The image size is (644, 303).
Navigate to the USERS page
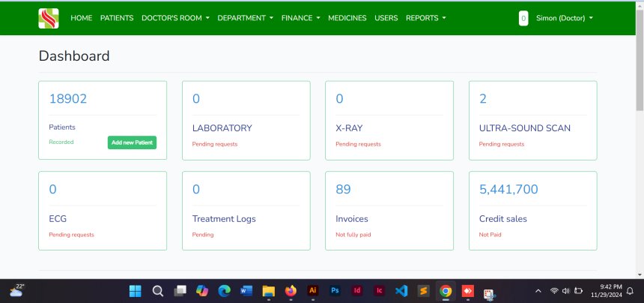coord(386,18)
